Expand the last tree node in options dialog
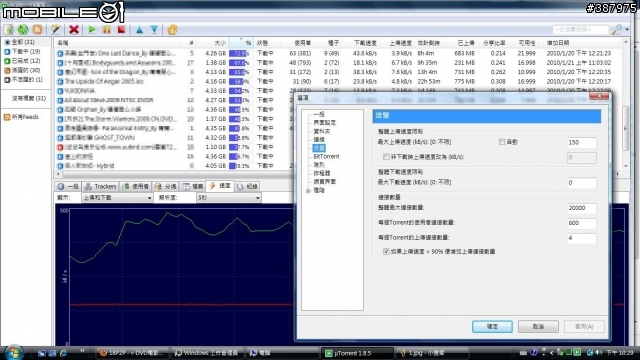This screenshot has width=640, height=360. tap(308, 191)
